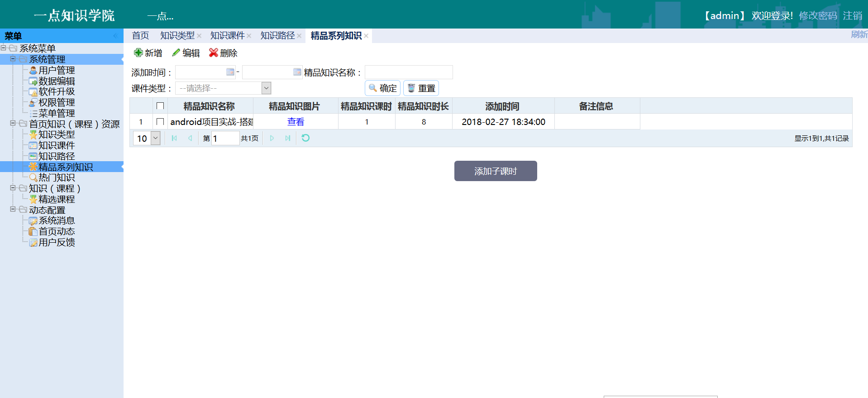Viewport: 868px width, 398px height.
Task: Click the 添加子课时 button
Action: click(496, 171)
